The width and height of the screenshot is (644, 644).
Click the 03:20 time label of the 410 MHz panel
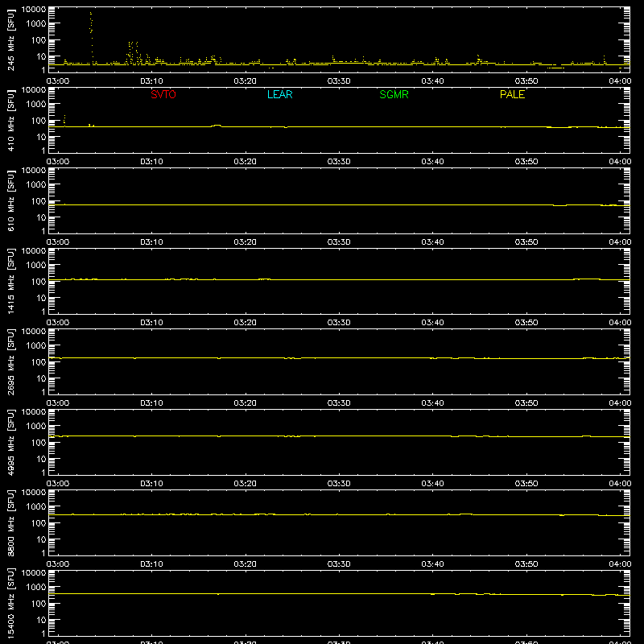point(245,162)
